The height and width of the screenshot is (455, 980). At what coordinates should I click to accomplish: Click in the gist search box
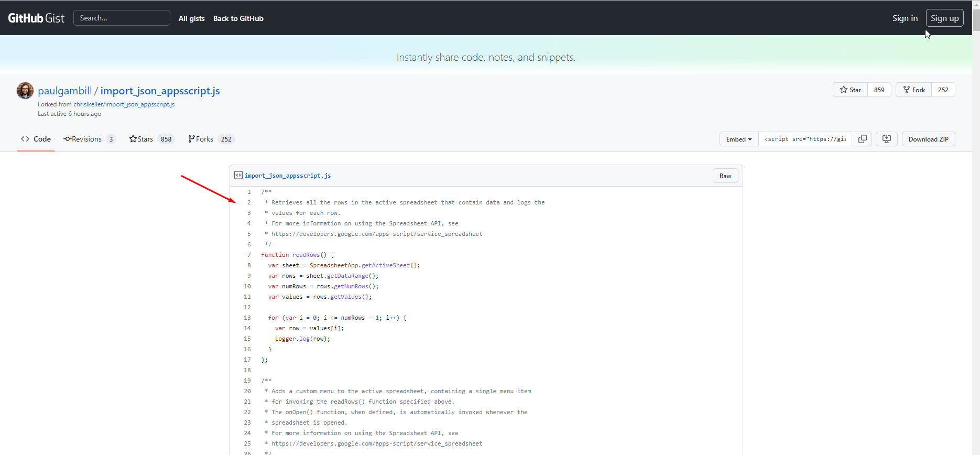pyautogui.click(x=122, y=18)
